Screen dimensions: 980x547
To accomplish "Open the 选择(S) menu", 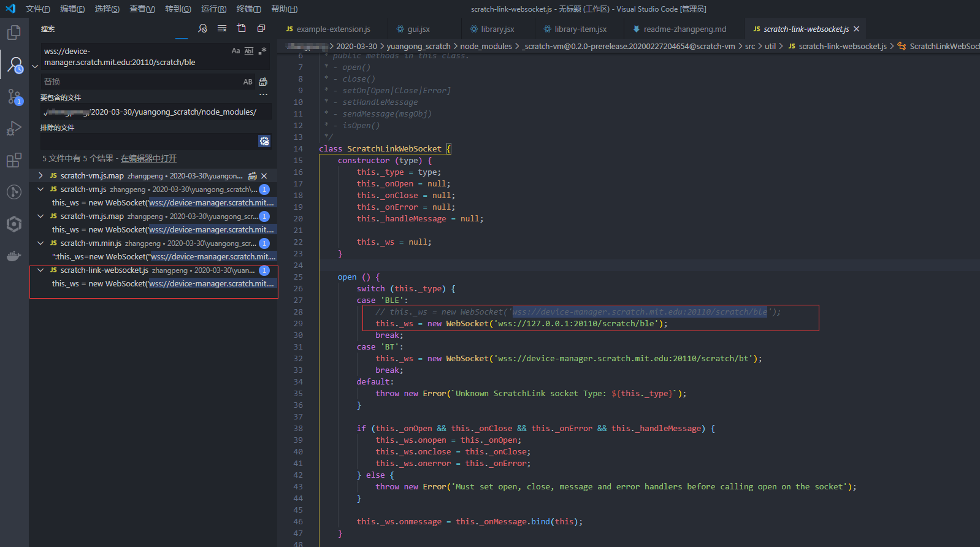I will pos(107,9).
